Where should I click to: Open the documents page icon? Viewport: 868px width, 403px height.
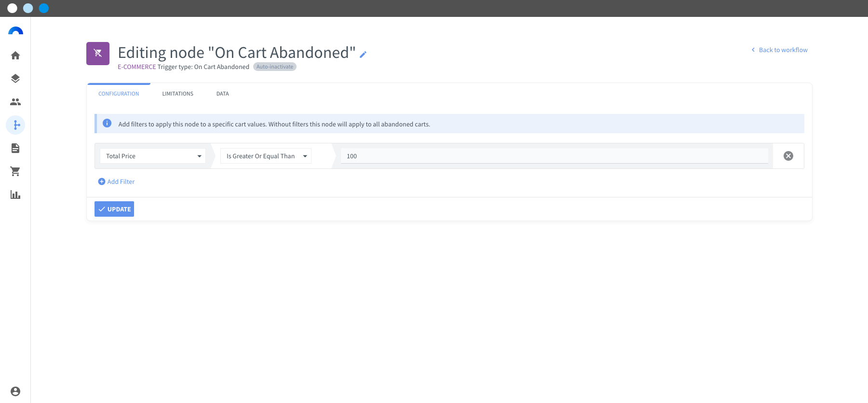15,148
